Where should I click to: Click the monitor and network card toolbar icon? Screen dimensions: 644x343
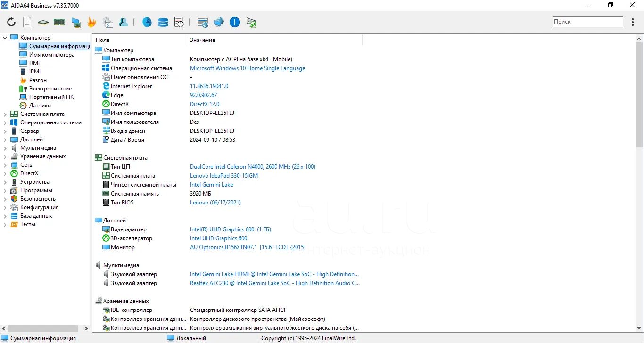pos(76,22)
